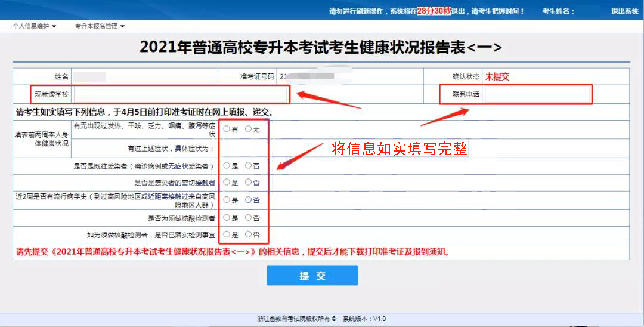Click the red 未提交 status text
Viewport: 644px width, 327px height.
(x=497, y=77)
